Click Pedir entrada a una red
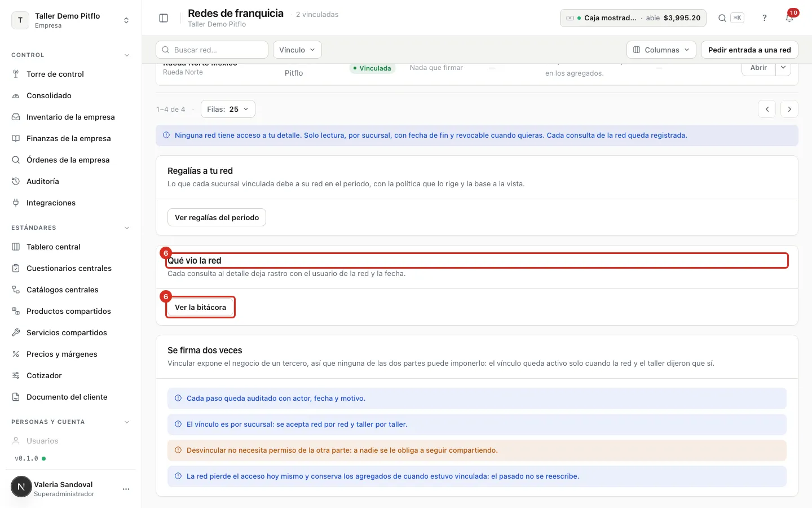812x508 pixels. click(x=749, y=50)
